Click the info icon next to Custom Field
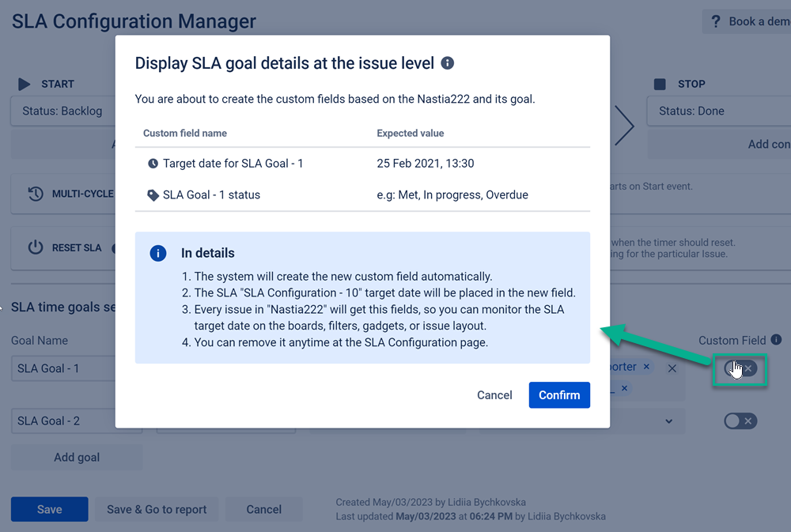 pos(776,340)
